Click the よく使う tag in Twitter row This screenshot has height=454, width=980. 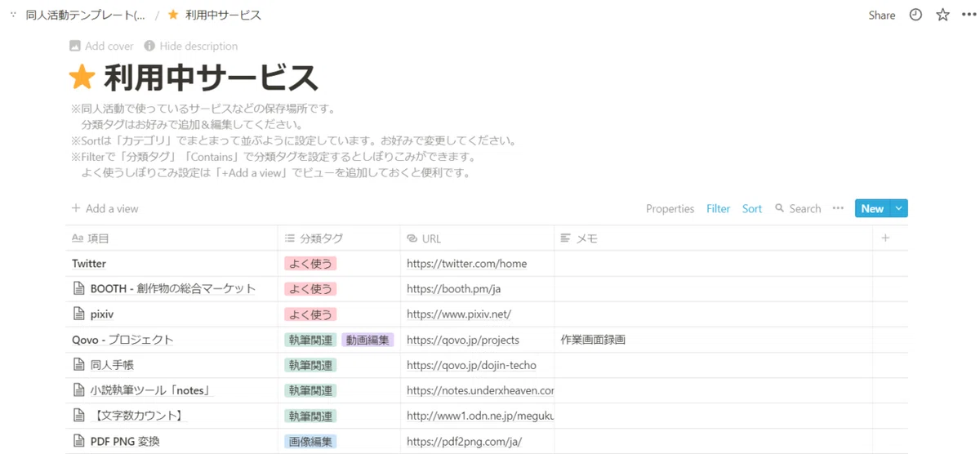pos(310,264)
